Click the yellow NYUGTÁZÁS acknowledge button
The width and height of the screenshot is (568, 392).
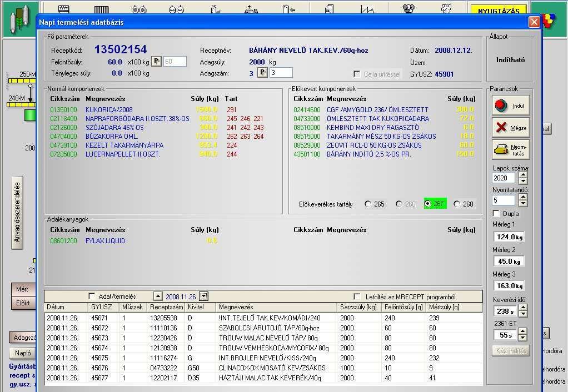(x=498, y=10)
